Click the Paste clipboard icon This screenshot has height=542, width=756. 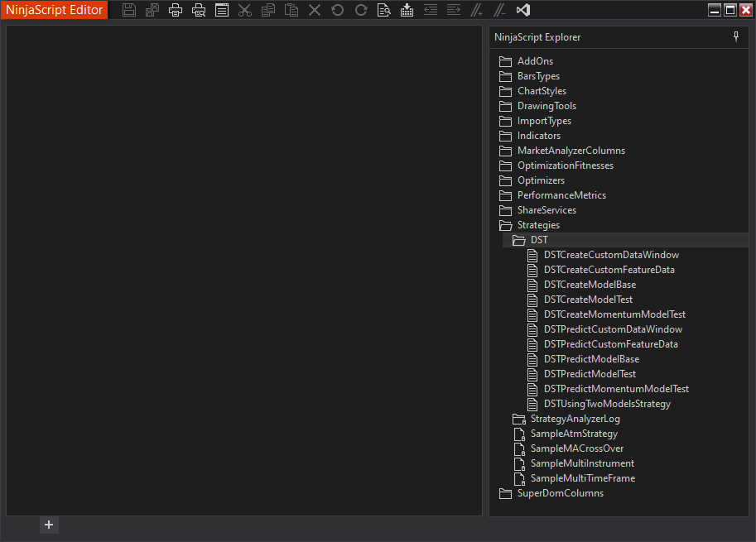pos(291,10)
